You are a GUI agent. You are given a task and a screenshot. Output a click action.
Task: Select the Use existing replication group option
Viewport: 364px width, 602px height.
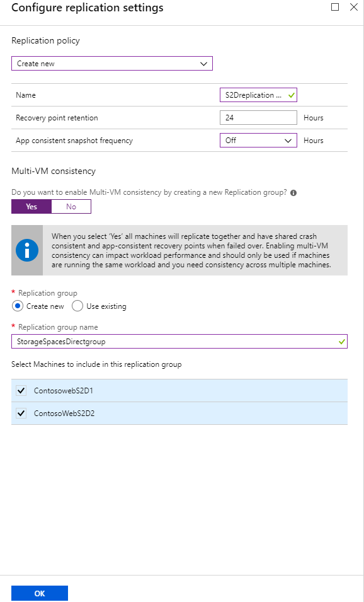coord(77,306)
